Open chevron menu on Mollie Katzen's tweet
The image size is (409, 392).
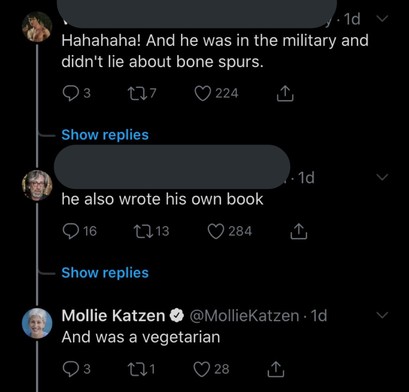382,315
